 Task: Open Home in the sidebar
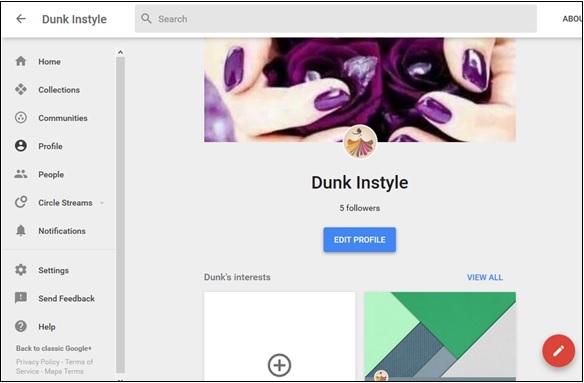[50, 61]
